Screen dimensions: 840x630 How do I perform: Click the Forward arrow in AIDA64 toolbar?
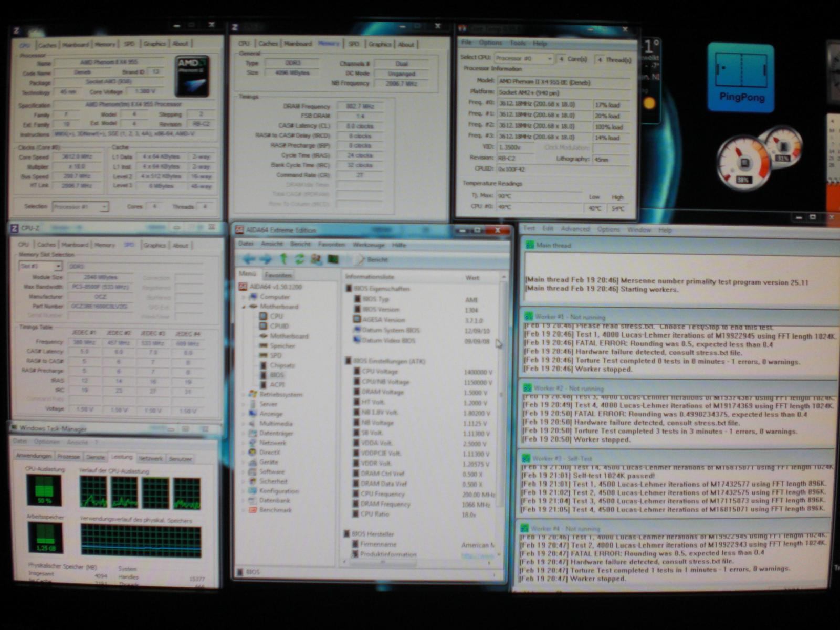click(x=266, y=259)
